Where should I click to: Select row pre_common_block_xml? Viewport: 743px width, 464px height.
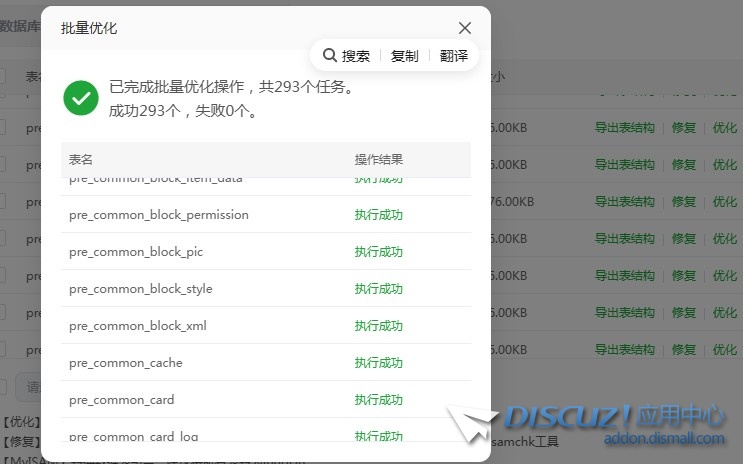266,326
